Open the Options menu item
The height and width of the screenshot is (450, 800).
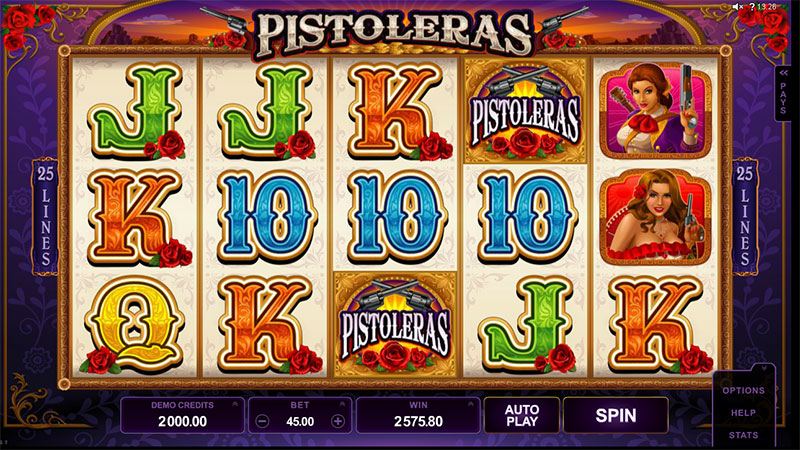[x=743, y=390]
